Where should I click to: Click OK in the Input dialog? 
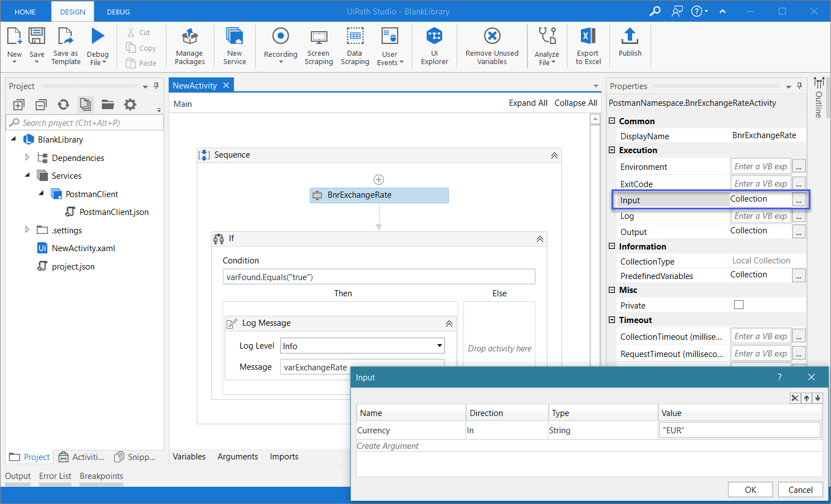coord(750,490)
